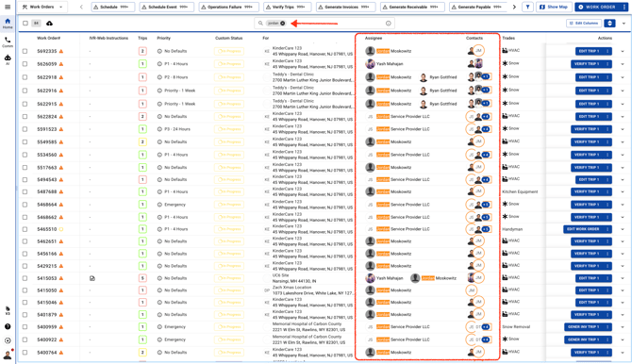Open Work Order button's three-dot menu
Viewport: 632px width, 364px height.
point(624,7)
